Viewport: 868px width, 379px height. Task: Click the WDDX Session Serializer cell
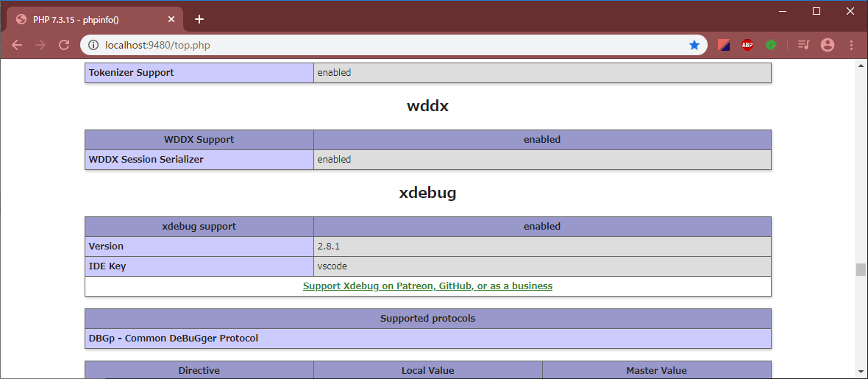pyautogui.click(x=199, y=160)
